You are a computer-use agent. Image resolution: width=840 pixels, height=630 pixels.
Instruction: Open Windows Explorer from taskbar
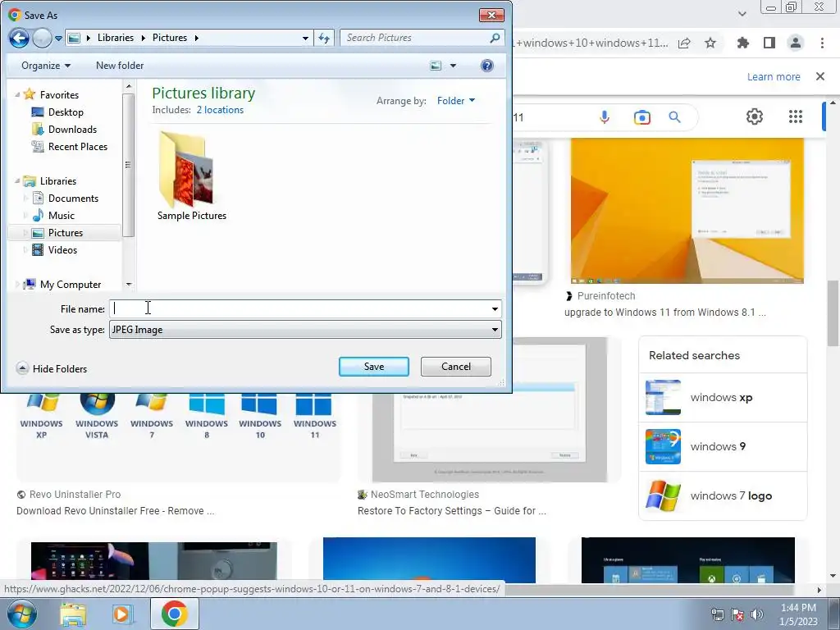click(x=73, y=614)
